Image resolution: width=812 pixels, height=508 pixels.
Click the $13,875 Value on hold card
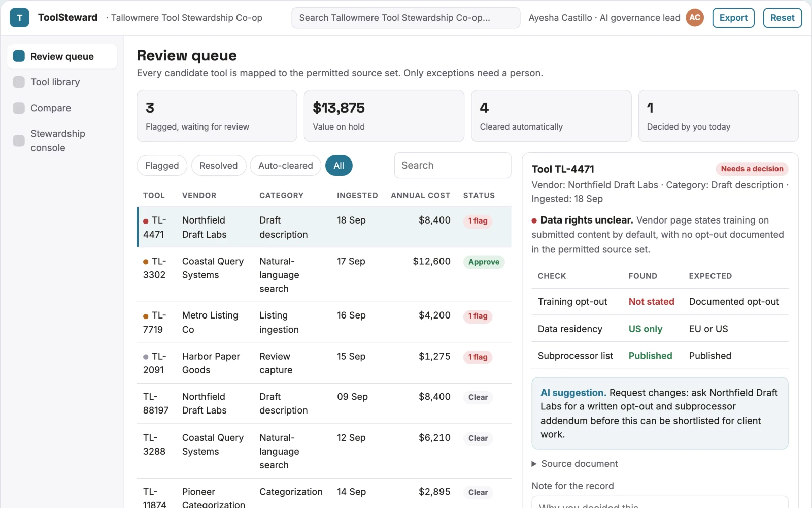coord(384,116)
